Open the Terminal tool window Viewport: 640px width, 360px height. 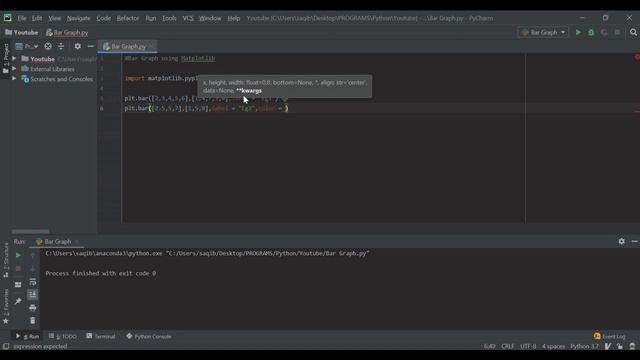click(x=101, y=336)
